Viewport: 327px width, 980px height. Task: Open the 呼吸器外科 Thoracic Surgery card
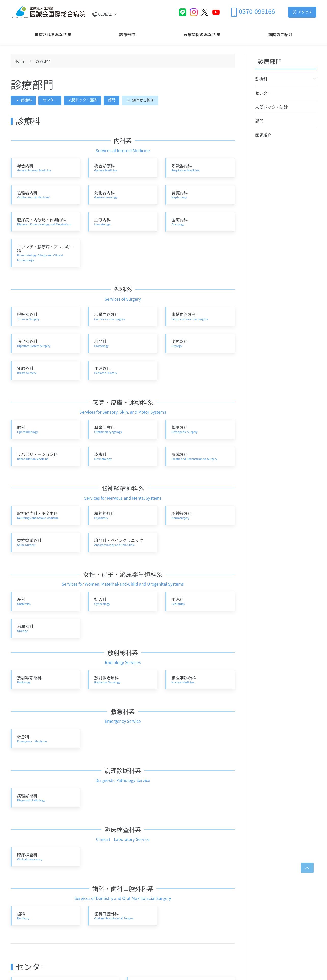(x=46, y=316)
